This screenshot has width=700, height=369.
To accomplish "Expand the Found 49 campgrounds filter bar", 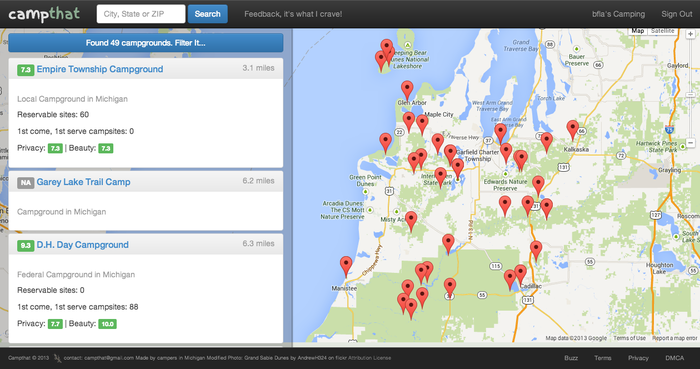I will [146, 43].
